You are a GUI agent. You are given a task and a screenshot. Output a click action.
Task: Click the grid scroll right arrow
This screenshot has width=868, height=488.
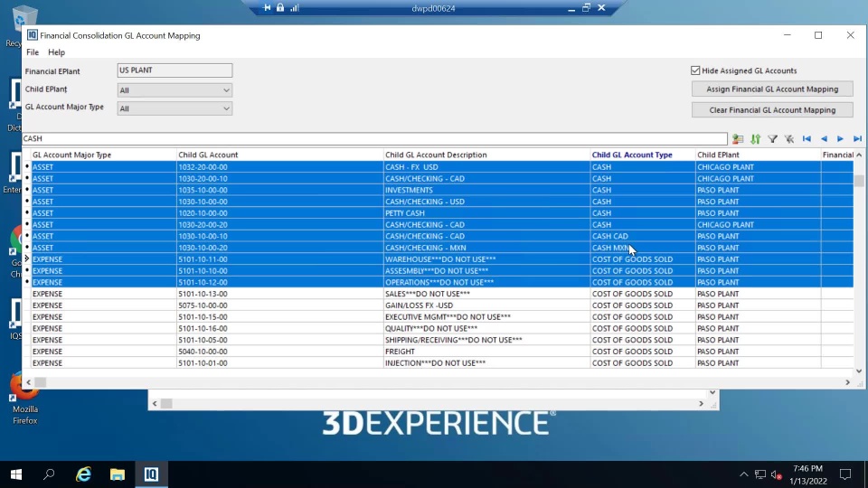click(x=847, y=382)
